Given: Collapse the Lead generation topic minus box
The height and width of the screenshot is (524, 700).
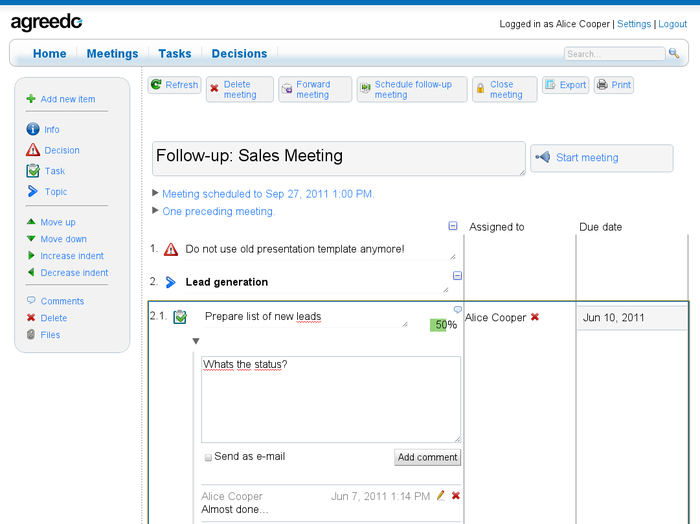Looking at the screenshot, I should tap(458, 276).
